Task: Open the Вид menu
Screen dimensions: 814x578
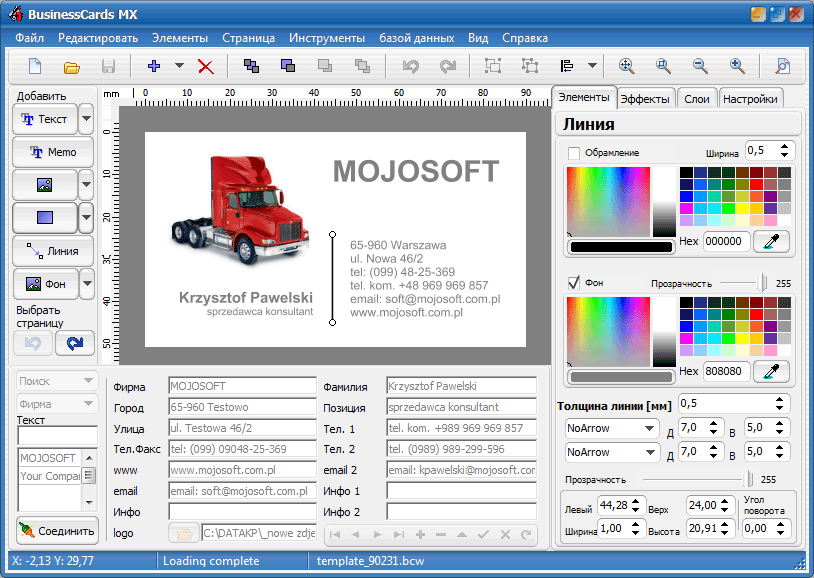Action: point(478,38)
